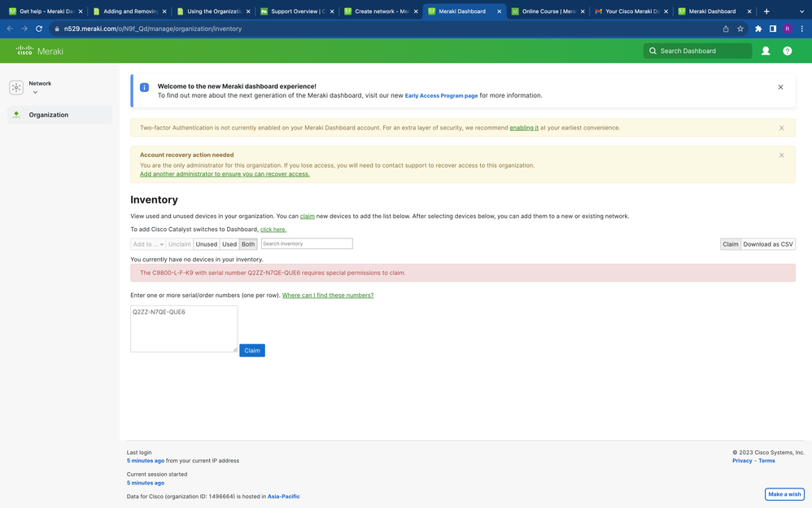812x508 pixels.
Task: Click the gray Claim button beside Download as CSV
Action: [x=731, y=244]
